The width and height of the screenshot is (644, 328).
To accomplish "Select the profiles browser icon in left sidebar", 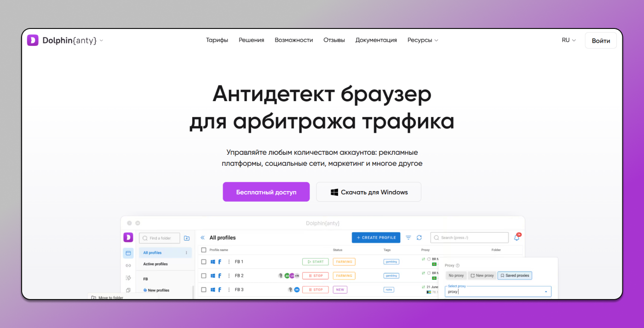I will pos(128,253).
